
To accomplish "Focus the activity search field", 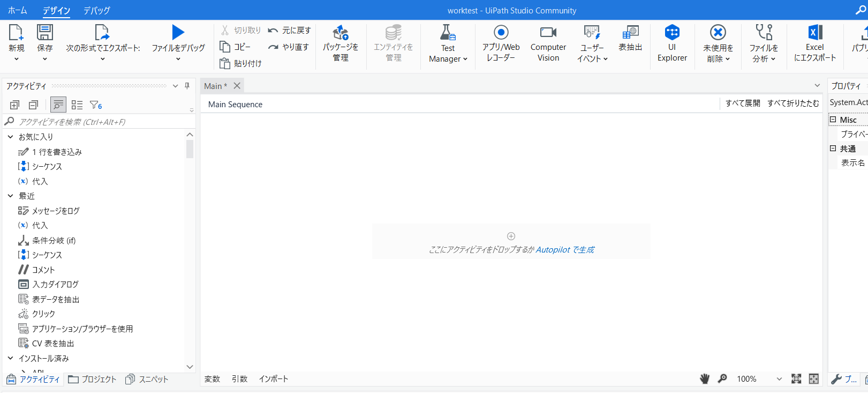I will 99,122.
